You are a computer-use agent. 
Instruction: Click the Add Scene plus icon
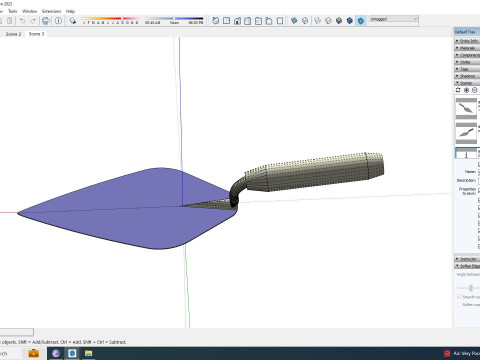(466, 90)
